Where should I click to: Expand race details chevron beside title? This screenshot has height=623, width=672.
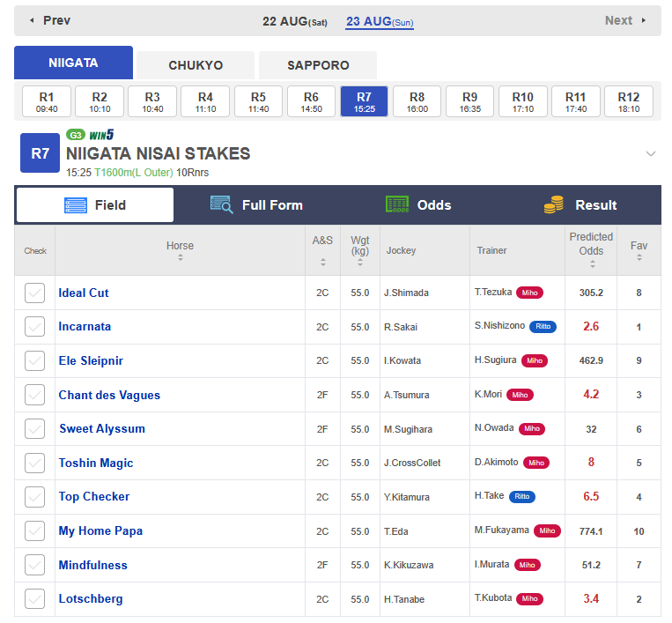tap(651, 153)
